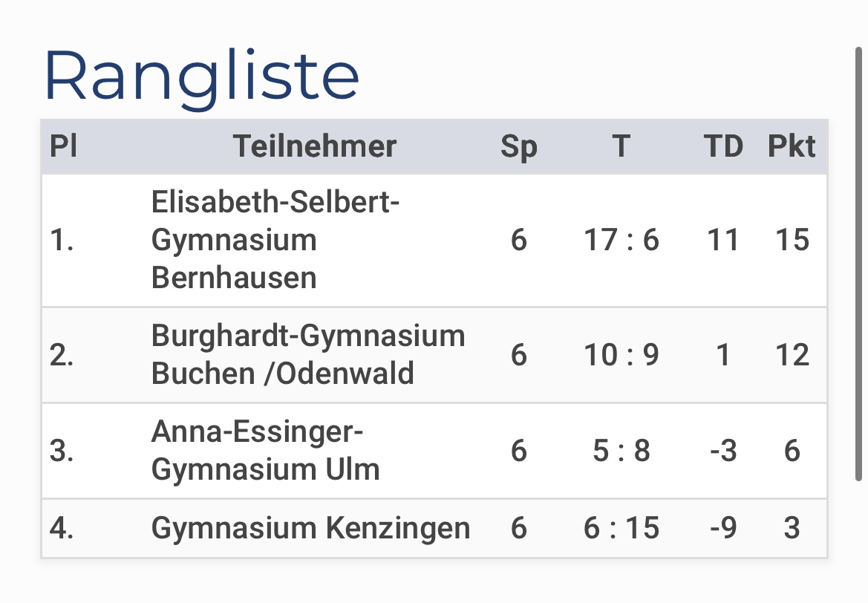Viewport: 868px width, 603px height.
Task: Select the Pl column header
Action: click(x=63, y=147)
